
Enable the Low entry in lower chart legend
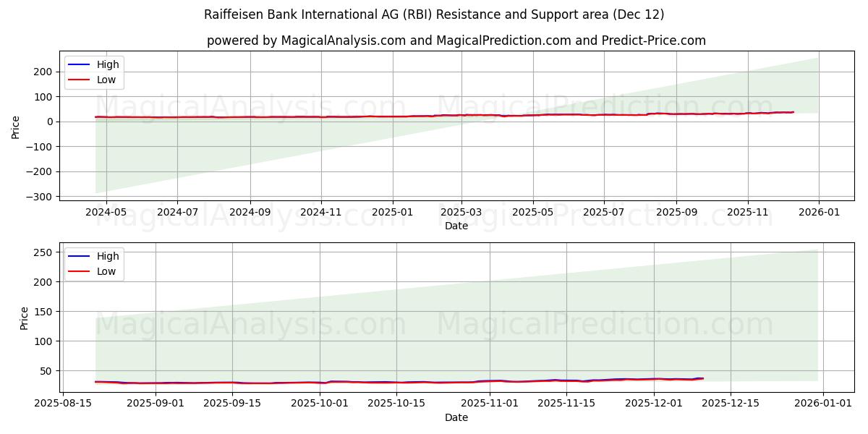106,270
